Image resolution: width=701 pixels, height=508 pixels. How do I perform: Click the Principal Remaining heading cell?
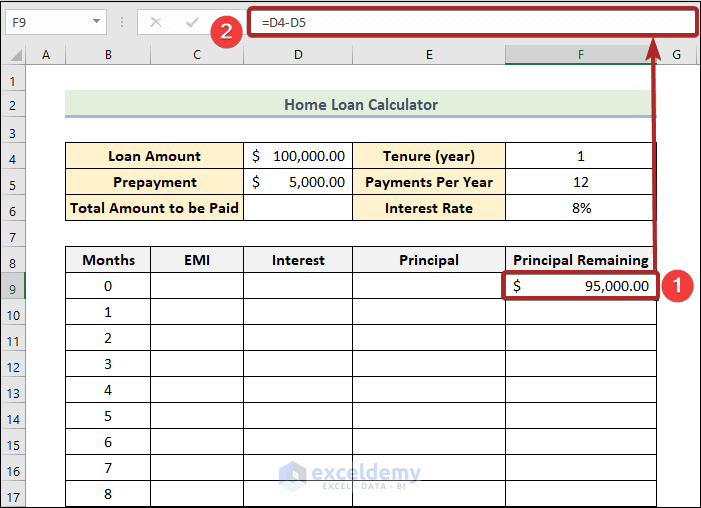(x=581, y=260)
